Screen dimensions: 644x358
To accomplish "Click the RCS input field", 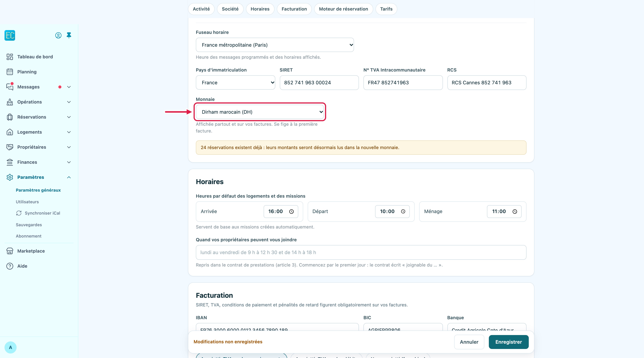I will (487, 82).
